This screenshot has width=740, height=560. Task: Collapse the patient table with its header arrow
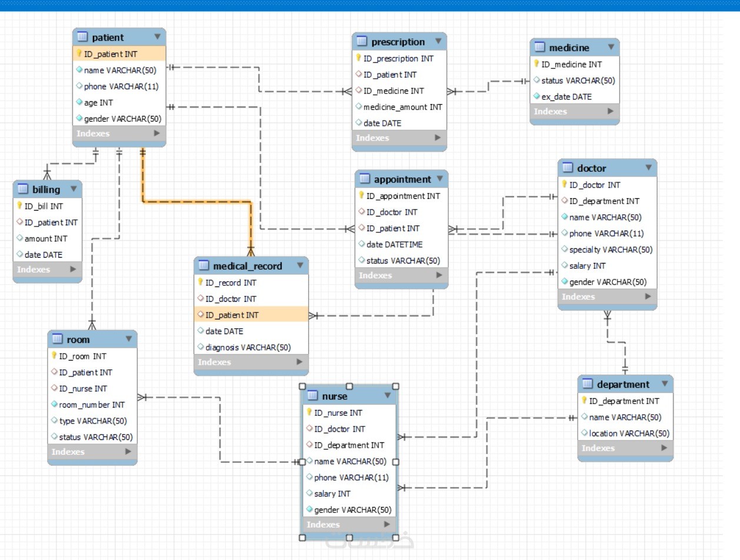pyautogui.click(x=157, y=36)
